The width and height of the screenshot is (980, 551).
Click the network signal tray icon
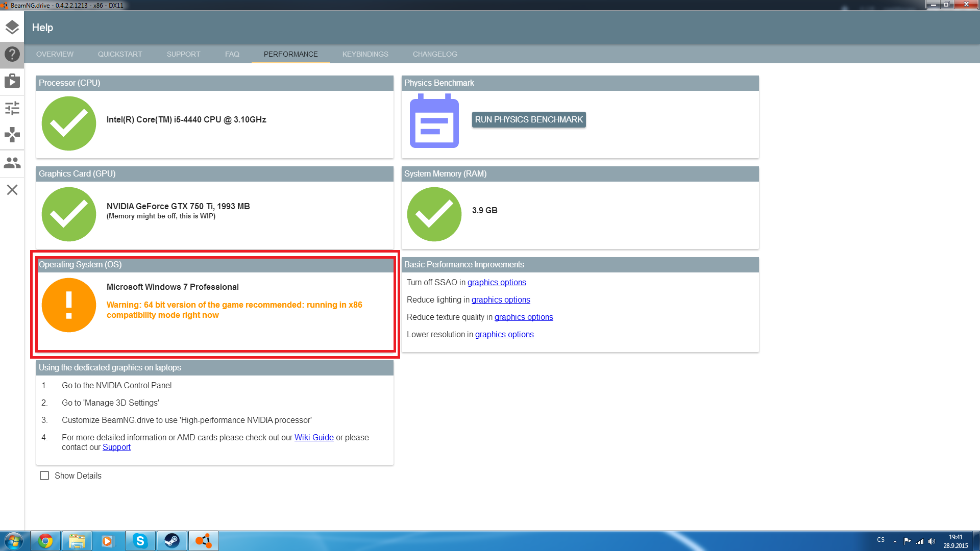[920, 541]
